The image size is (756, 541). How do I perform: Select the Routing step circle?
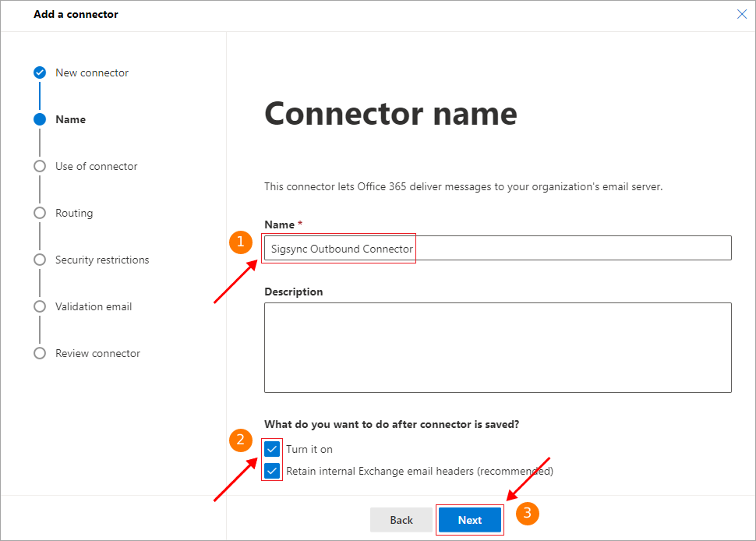[x=40, y=213]
